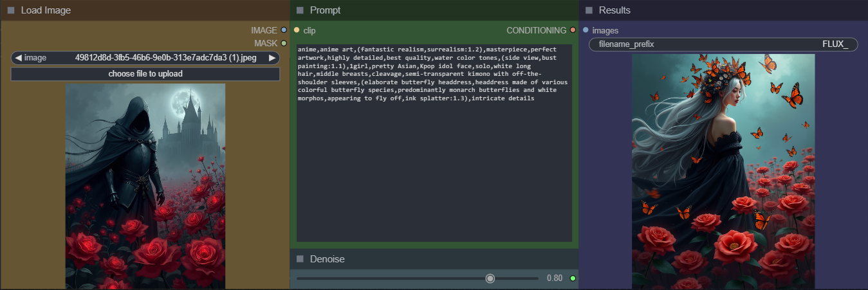Select previous image with left arrow
The height and width of the screenshot is (290, 868).
[18, 58]
